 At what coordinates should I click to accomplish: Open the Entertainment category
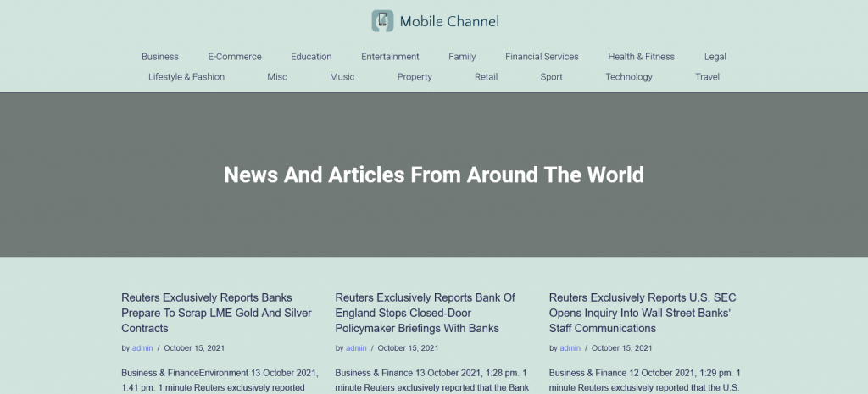click(x=390, y=57)
